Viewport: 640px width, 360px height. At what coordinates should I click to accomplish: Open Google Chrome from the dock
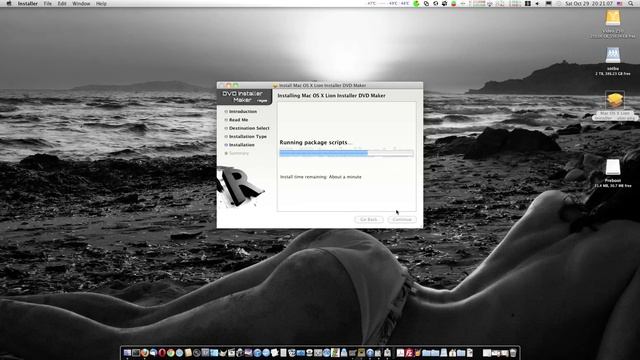point(171,353)
